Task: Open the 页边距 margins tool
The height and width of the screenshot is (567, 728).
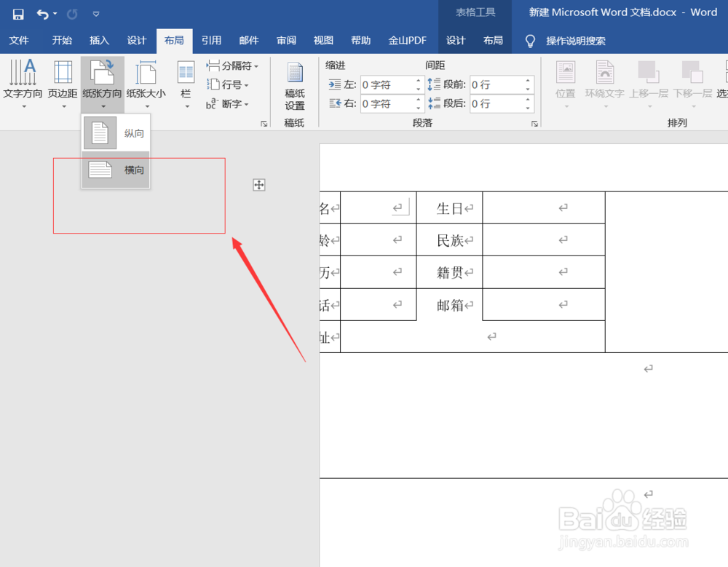Action: 63,84
